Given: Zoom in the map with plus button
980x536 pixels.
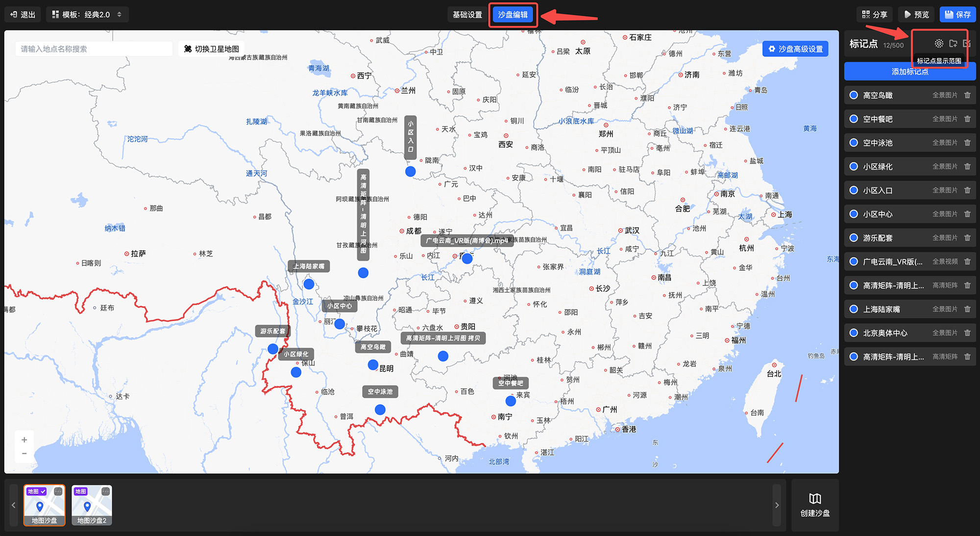Looking at the screenshot, I should click(24, 440).
